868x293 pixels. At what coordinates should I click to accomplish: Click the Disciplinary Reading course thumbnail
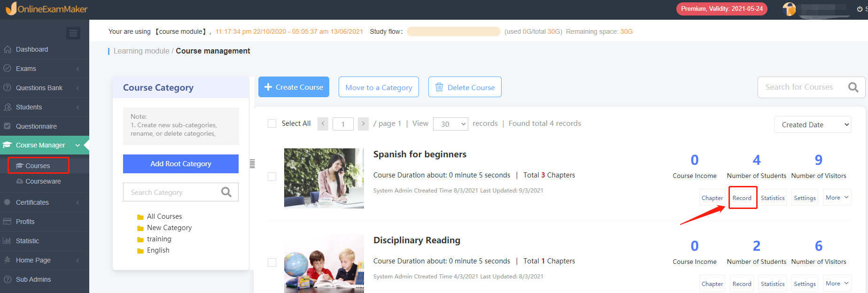click(x=324, y=263)
